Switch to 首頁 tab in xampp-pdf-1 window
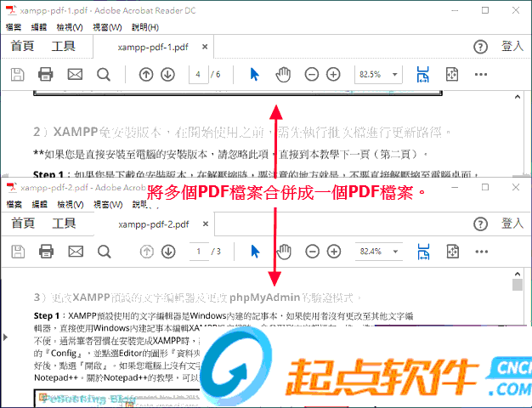The height and width of the screenshot is (408, 532). coord(22,46)
